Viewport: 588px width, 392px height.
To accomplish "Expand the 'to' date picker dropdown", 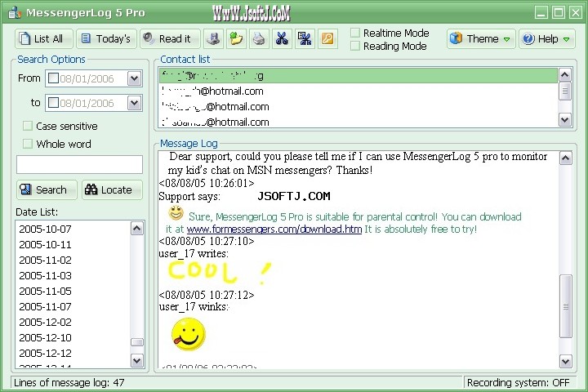I will 134,103.
